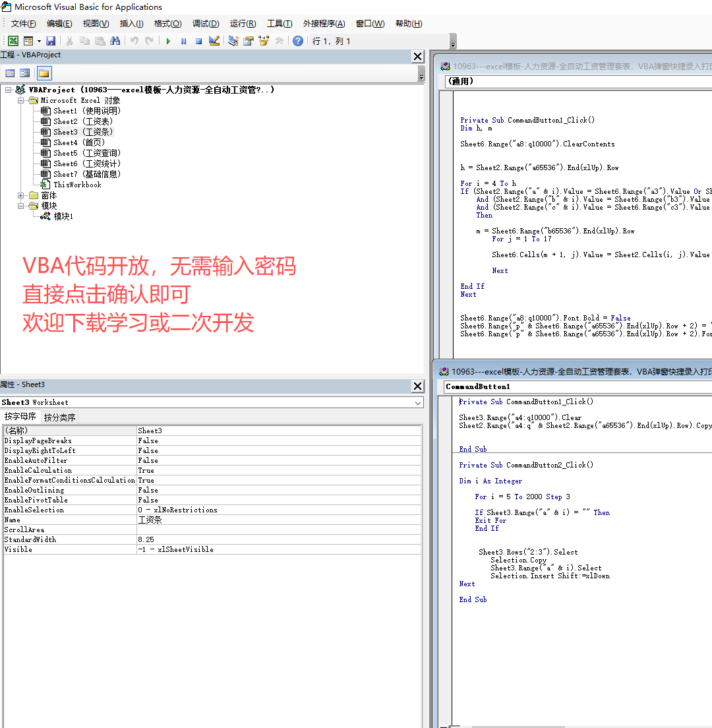
Task: Expand the 窗体 folder in project tree
Action: (21, 195)
